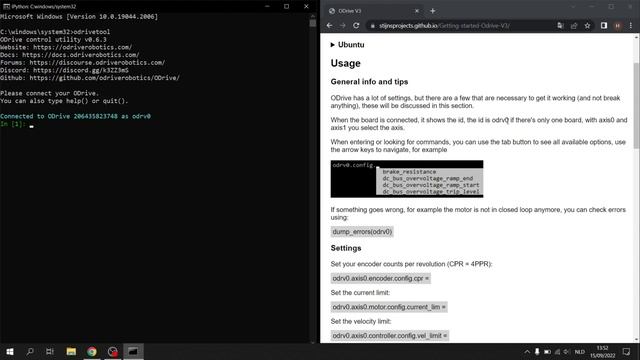Select the command prompt taskbar icon
The height and width of the screenshot is (360, 640).
click(133, 351)
